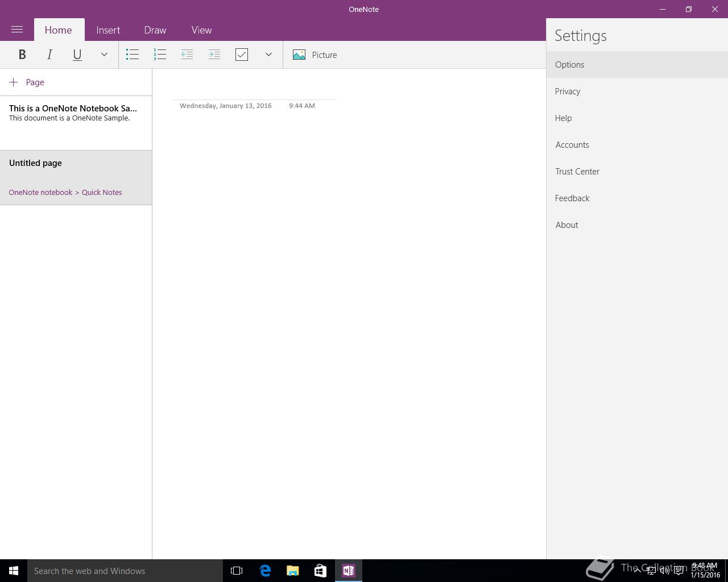This screenshot has width=728, height=582.
Task: Open Privacy in Settings
Action: pyautogui.click(x=637, y=91)
